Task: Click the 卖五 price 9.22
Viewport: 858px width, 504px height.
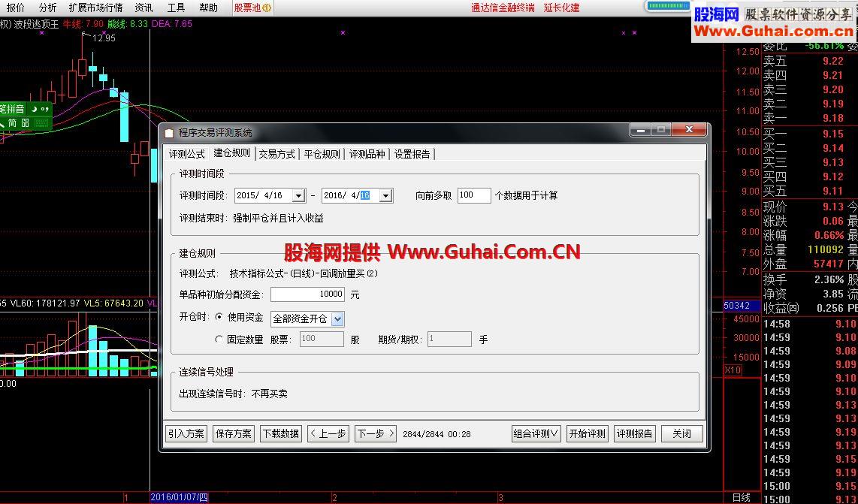Action: click(x=832, y=62)
